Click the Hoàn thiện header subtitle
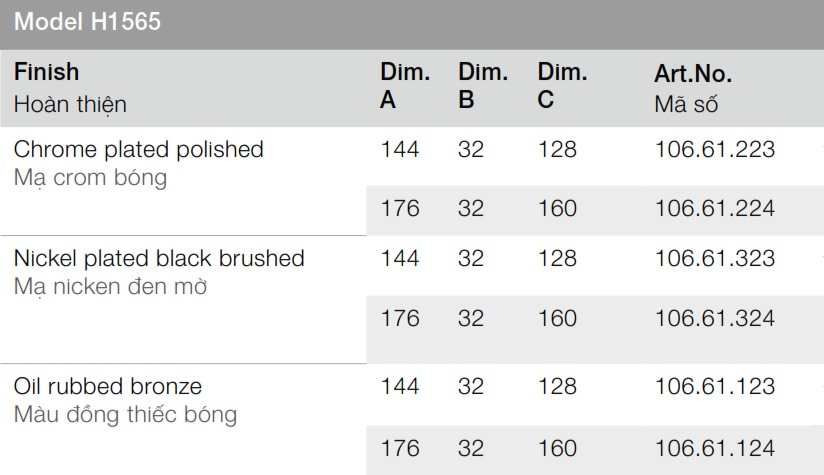 [x=70, y=104]
